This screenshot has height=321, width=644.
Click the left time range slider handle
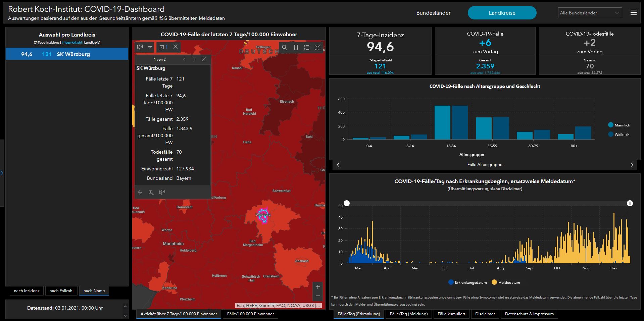[347, 203]
